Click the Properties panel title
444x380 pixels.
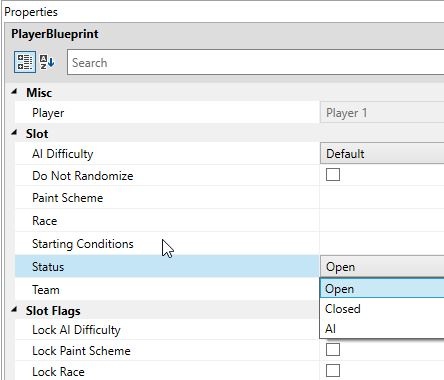pyautogui.click(x=31, y=12)
